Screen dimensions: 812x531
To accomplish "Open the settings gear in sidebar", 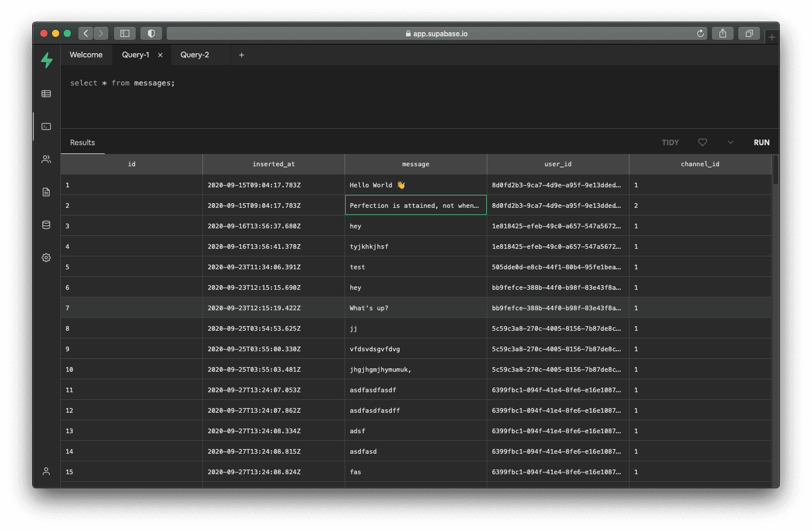I will (46, 258).
